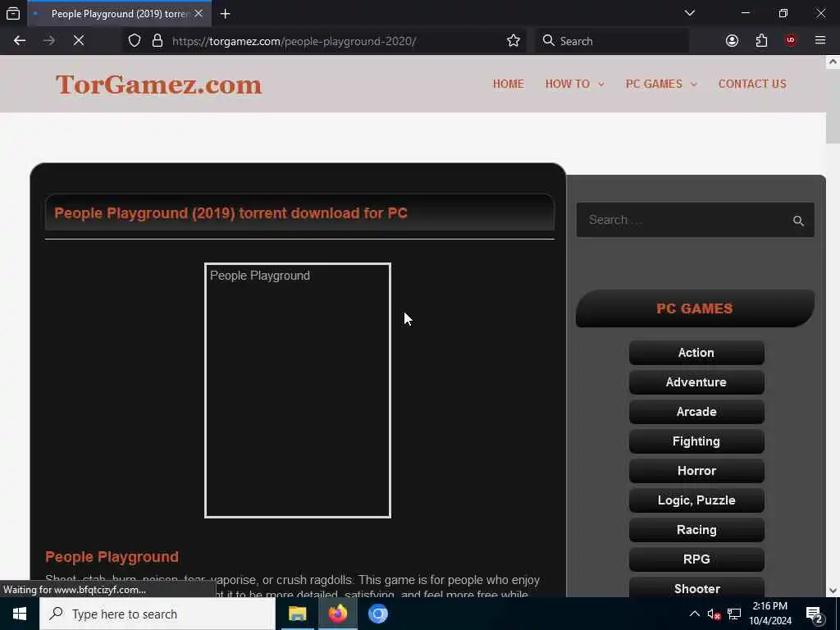Click the TorGamez.com site logo
The image size is (840, 630).
tap(158, 84)
